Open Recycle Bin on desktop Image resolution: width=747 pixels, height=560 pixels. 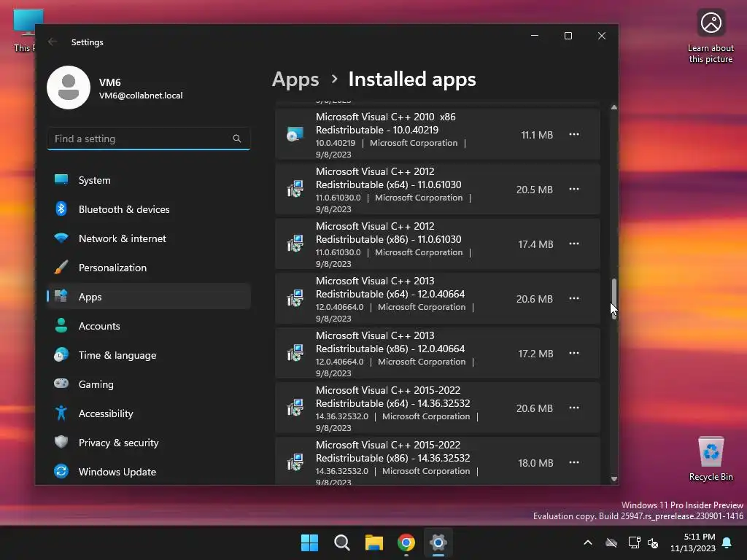point(711,459)
